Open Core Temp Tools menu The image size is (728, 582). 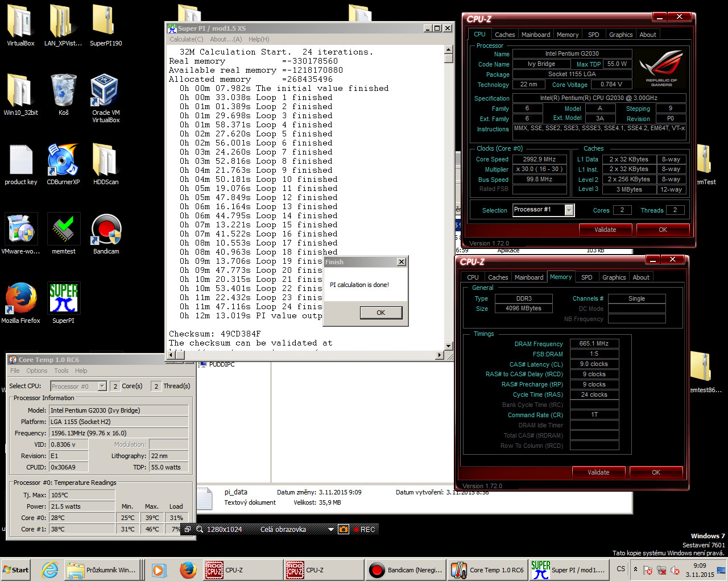click(61, 371)
